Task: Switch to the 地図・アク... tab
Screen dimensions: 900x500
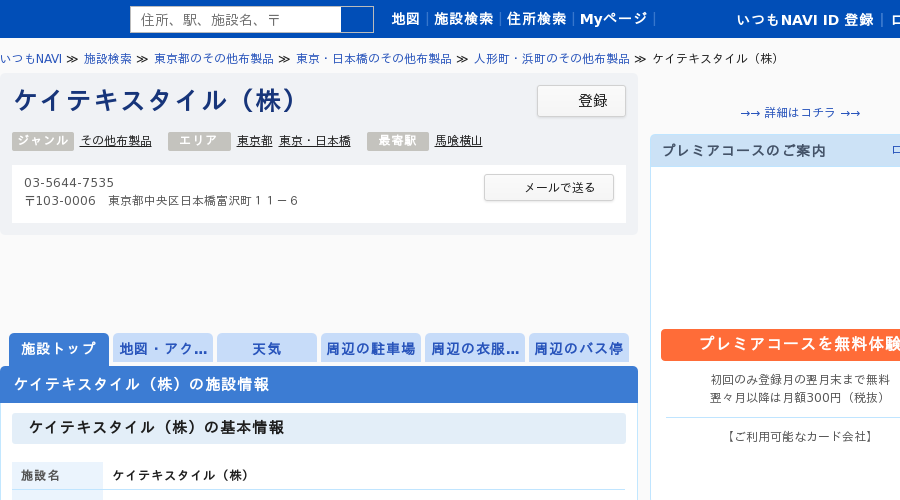Action: click(x=163, y=348)
